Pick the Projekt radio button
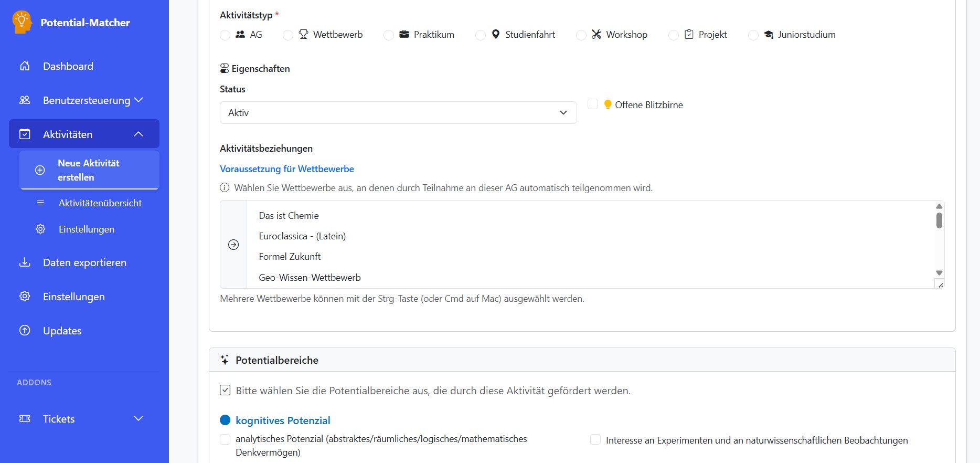Image resolution: width=980 pixels, height=463 pixels. pos(674,35)
